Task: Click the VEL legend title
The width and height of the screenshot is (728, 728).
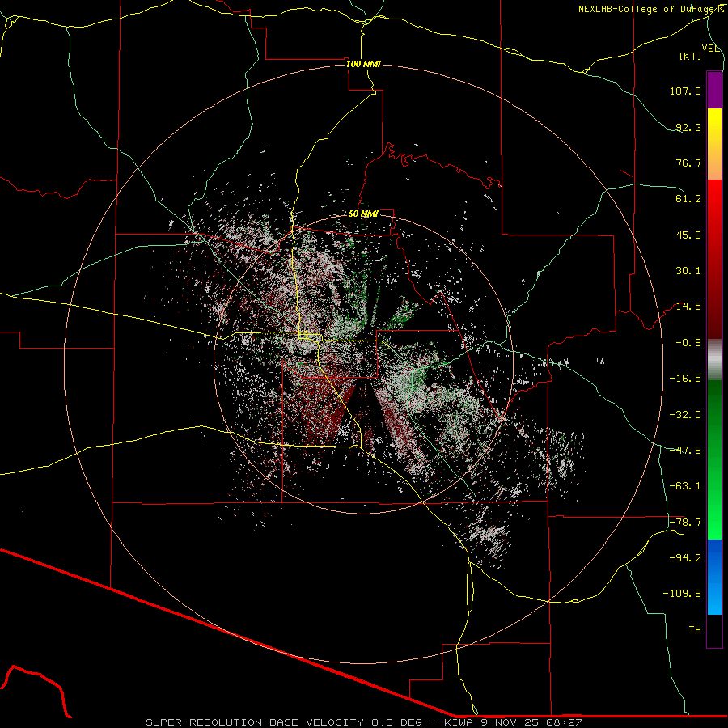Action: click(x=710, y=49)
